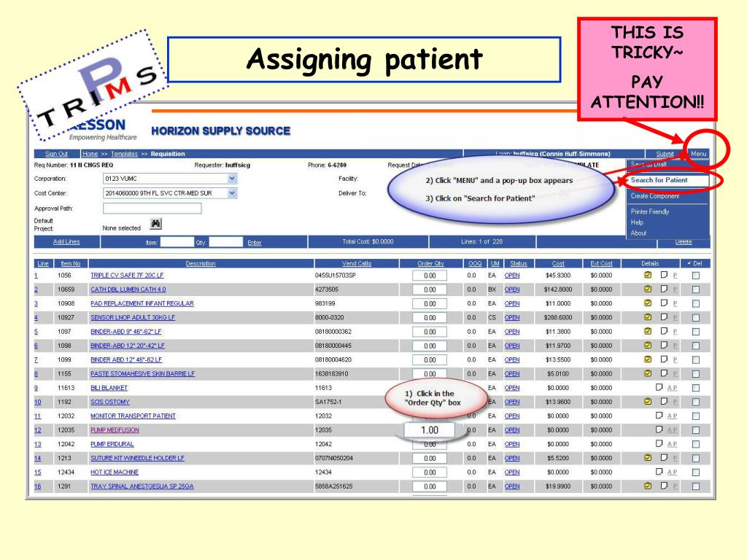
Task: Choose Help from popup menu
Action: (637, 222)
